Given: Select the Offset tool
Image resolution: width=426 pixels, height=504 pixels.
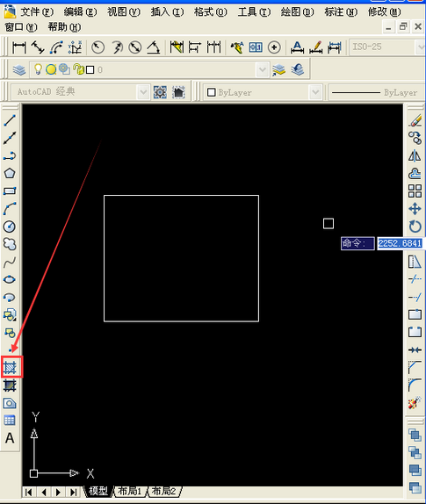Looking at the screenshot, I should (x=415, y=174).
